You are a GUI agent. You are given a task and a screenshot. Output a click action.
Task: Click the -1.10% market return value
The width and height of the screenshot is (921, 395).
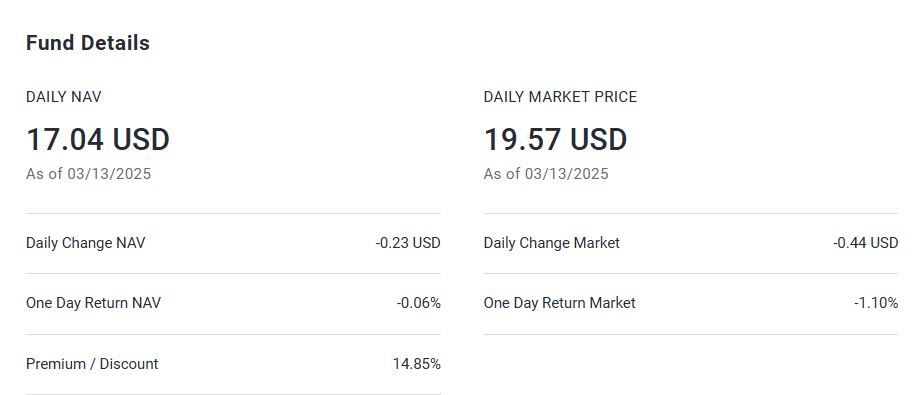pyautogui.click(x=876, y=303)
